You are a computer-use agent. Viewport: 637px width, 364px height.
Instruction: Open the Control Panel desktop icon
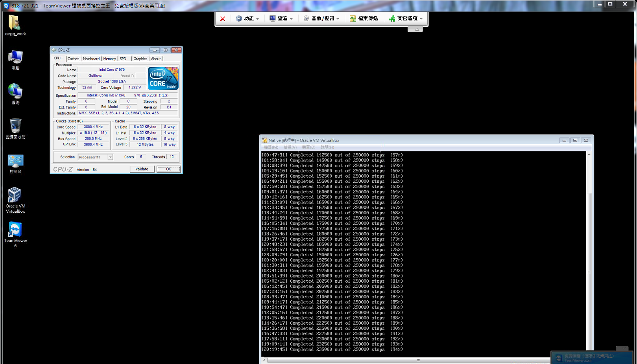(15, 164)
